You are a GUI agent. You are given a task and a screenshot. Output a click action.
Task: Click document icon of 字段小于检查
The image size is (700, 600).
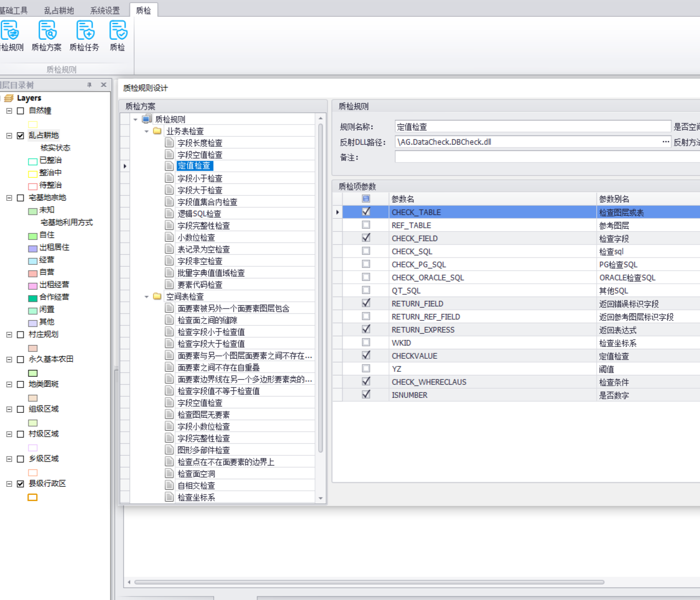pos(169,178)
